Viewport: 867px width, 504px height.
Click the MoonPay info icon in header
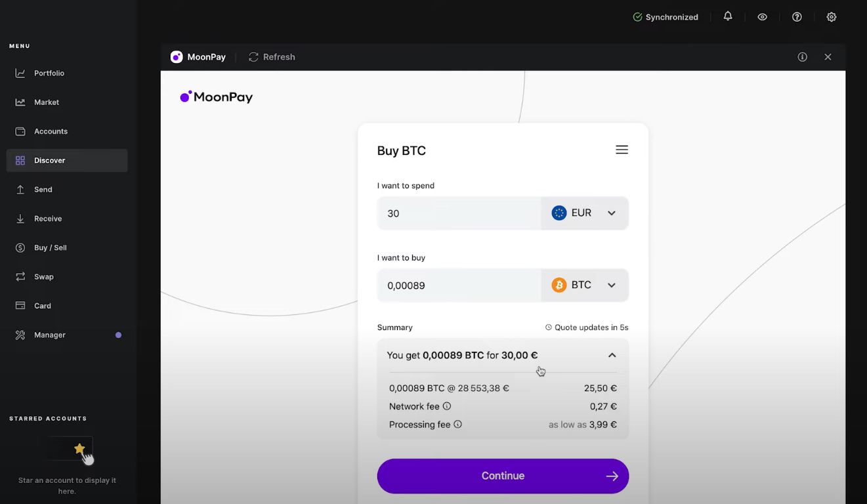coord(802,57)
